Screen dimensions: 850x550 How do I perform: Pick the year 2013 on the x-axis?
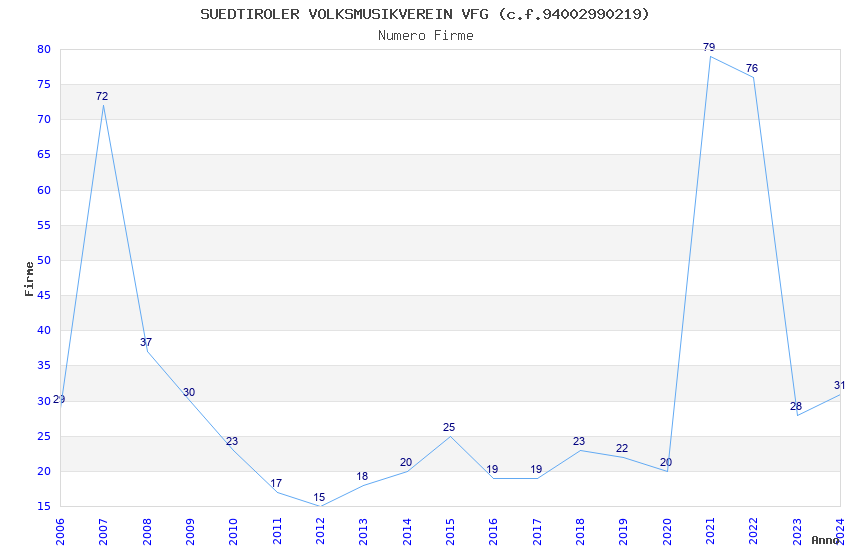(x=363, y=532)
